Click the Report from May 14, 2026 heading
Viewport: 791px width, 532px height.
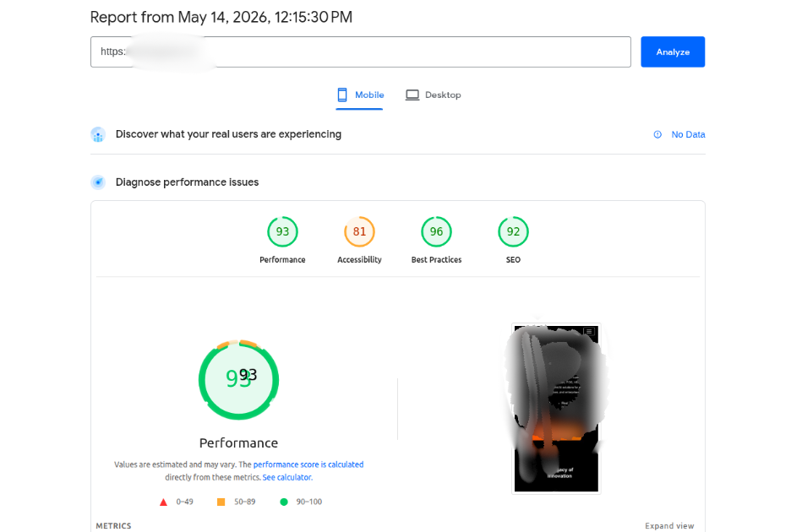point(221,17)
